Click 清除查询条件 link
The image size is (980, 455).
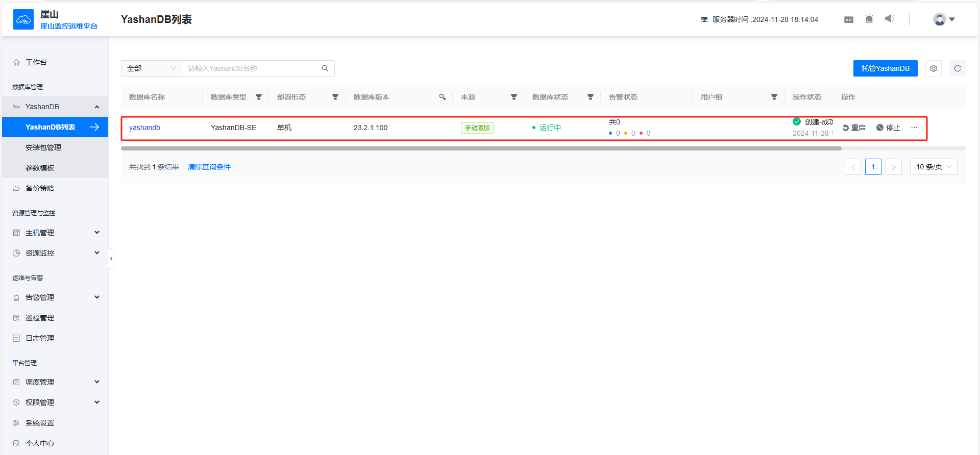point(209,167)
